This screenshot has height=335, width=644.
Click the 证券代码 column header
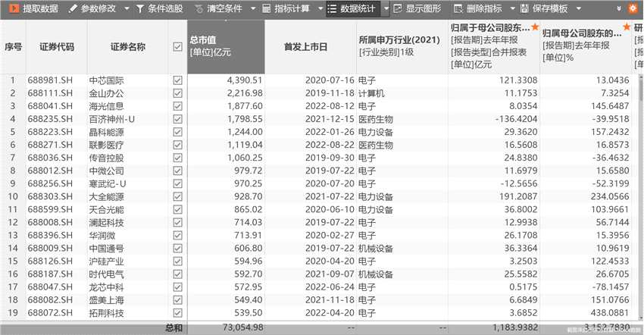click(x=57, y=47)
